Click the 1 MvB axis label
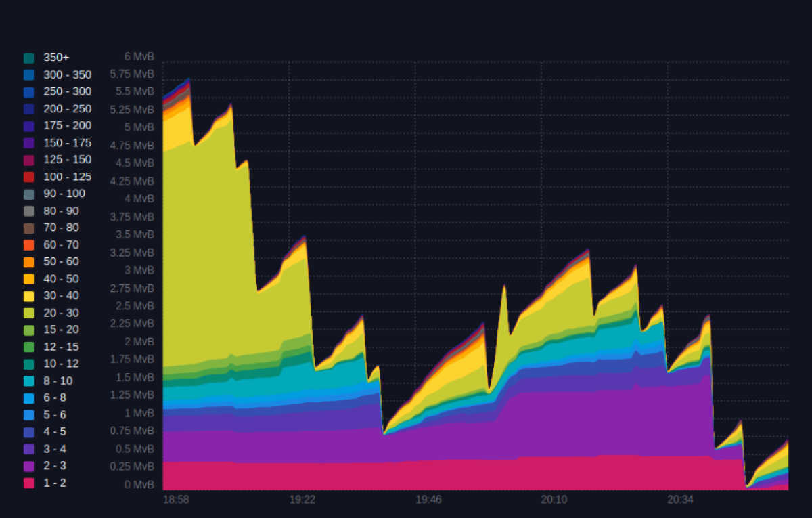Screen dimensions: 812x518 pyautogui.click(x=139, y=413)
